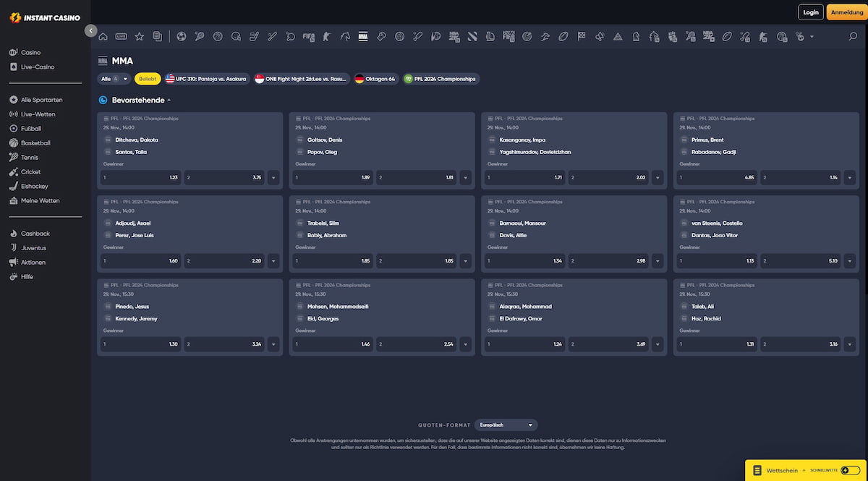Expand more sports dropdown arrow in top bar
This screenshot has height=481, width=868.
[x=812, y=36]
